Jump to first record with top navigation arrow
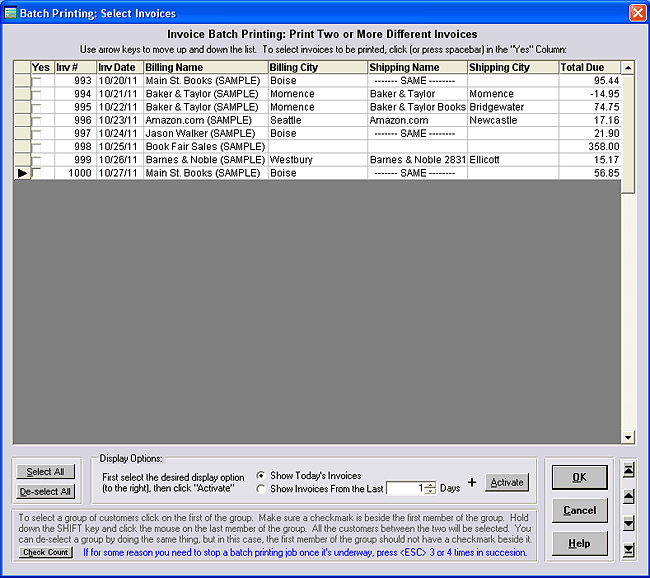 (628, 468)
